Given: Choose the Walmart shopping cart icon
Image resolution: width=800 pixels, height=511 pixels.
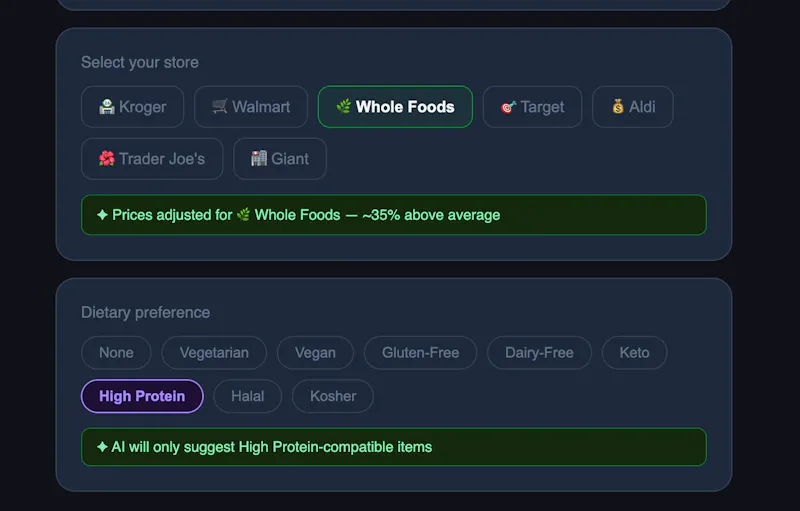Looking at the screenshot, I should (219, 107).
